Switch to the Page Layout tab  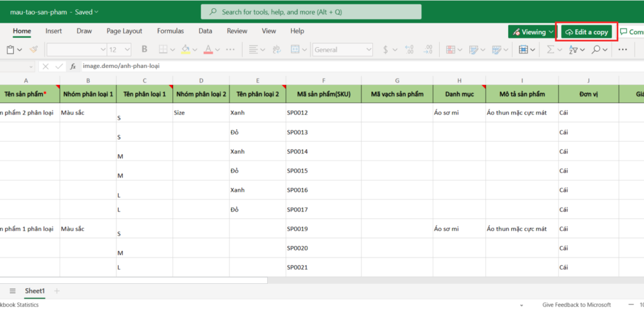point(125,31)
